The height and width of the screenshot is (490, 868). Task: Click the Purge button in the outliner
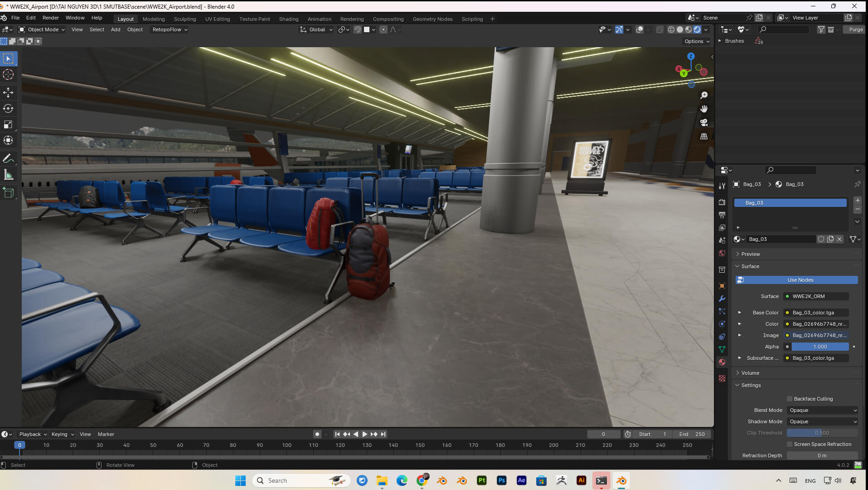point(855,29)
